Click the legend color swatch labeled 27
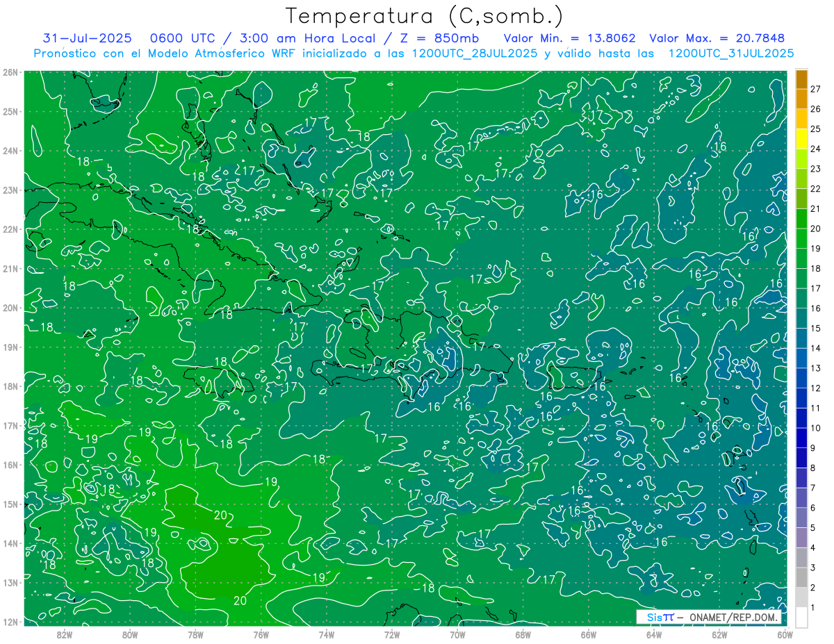 [x=801, y=80]
